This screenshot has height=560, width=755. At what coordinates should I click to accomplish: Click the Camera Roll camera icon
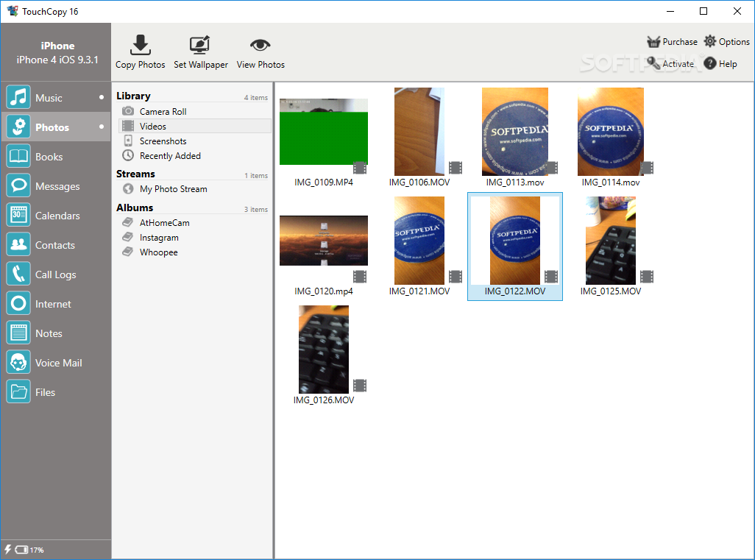[x=127, y=110]
